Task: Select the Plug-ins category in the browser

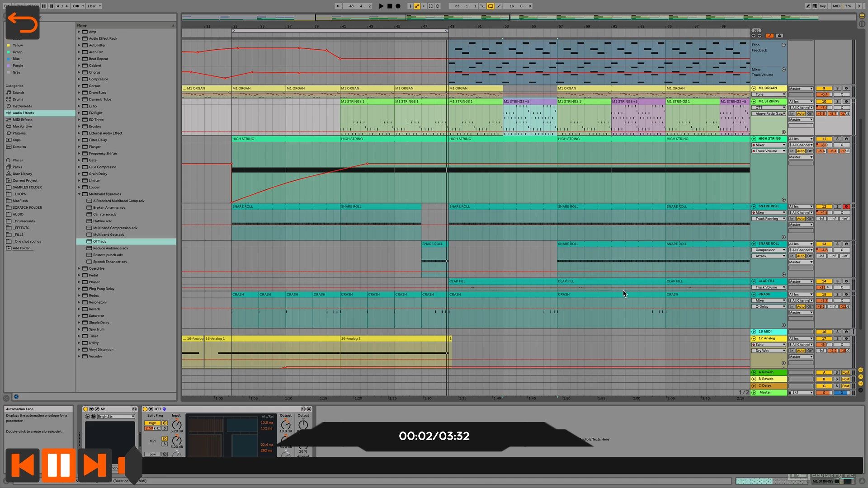Action: pos(19,133)
